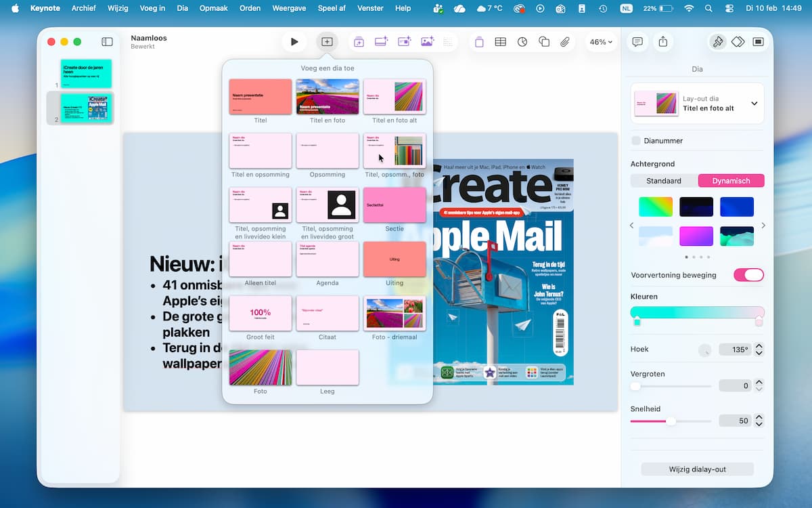The height and width of the screenshot is (508, 812).
Task: Choose the Citaat slide layout
Action: 328,317
